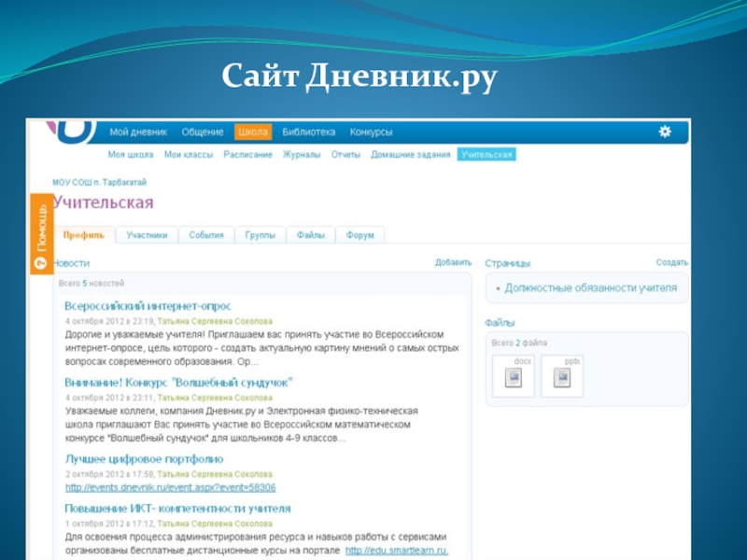Click Создать link for pages

671,262
